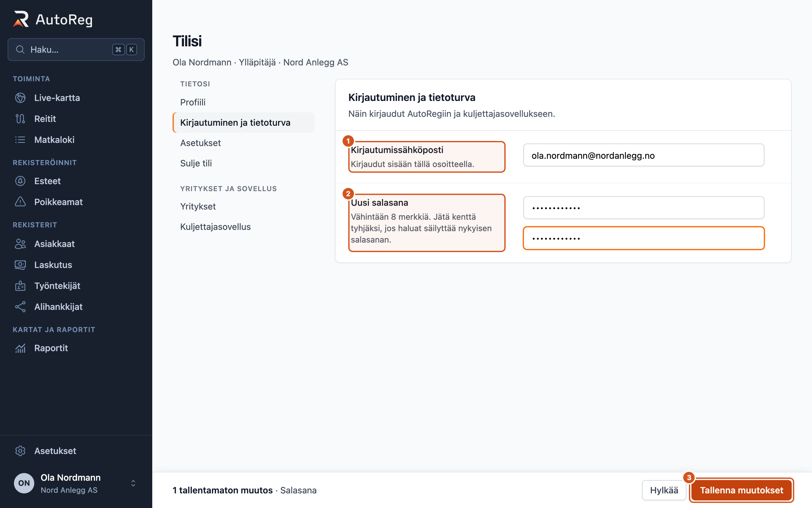Click the sidebar Asetukset gear icon
812x508 pixels.
tap(20, 451)
